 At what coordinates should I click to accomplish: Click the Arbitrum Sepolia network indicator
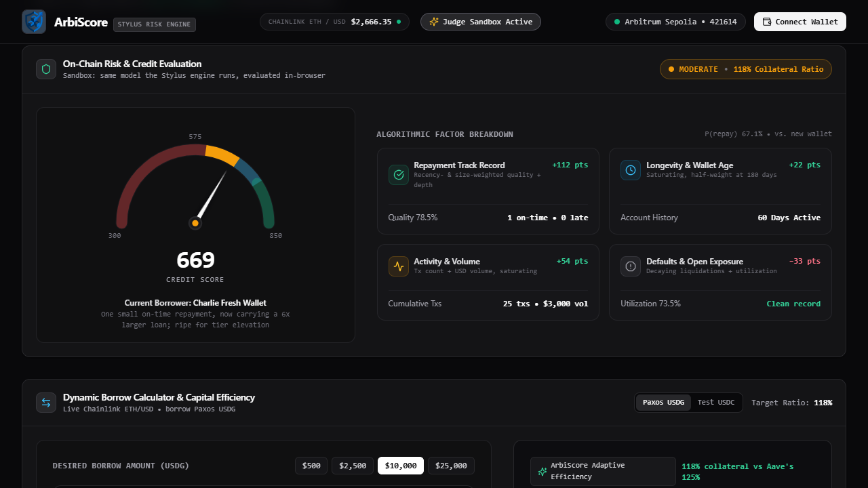[x=675, y=22]
